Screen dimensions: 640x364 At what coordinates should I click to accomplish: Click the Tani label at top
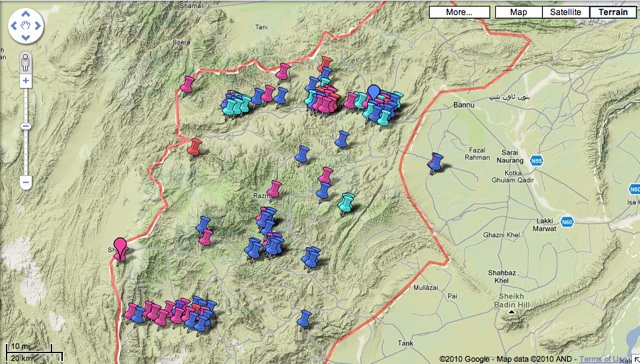[x=262, y=27]
